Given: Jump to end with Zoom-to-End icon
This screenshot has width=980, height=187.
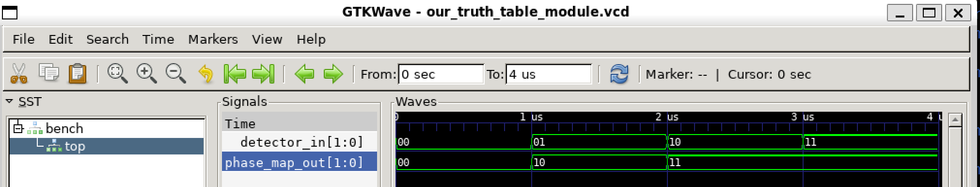Looking at the screenshot, I should (264, 74).
